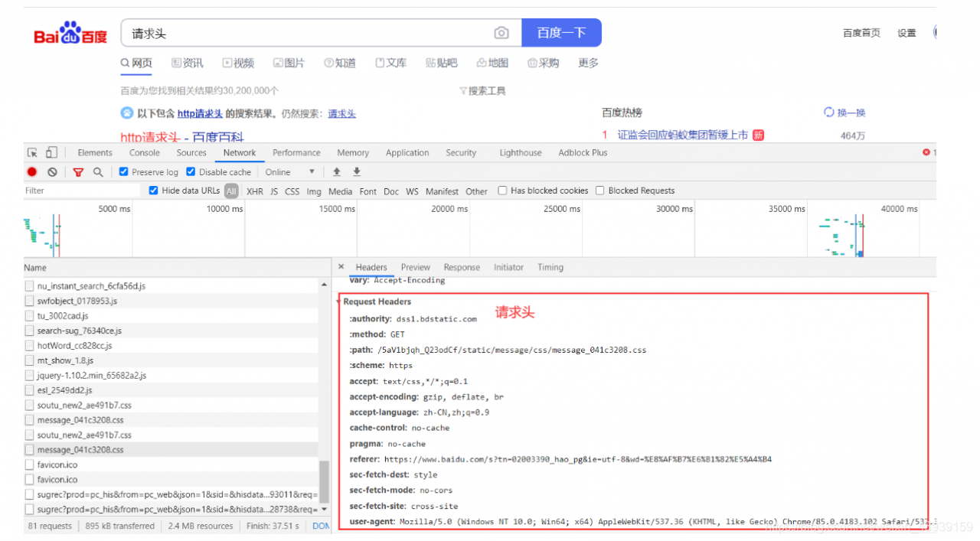
Task: Select the Initiator tab in details pane
Action: (x=508, y=267)
